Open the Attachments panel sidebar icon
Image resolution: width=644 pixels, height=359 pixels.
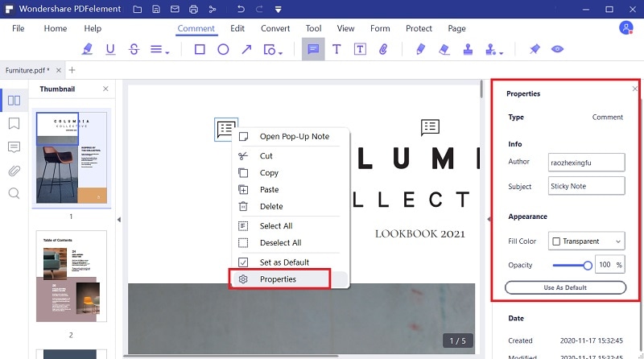14,171
